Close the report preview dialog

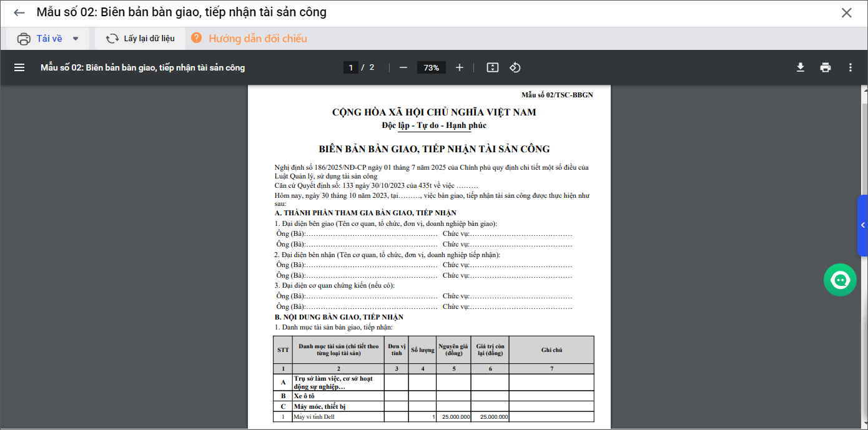846,12
